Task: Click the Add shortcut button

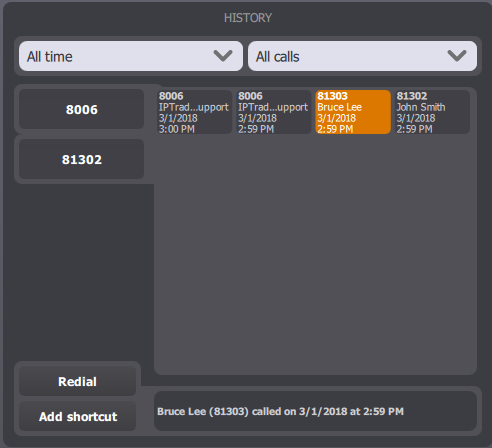Action: pyautogui.click(x=77, y=416)
